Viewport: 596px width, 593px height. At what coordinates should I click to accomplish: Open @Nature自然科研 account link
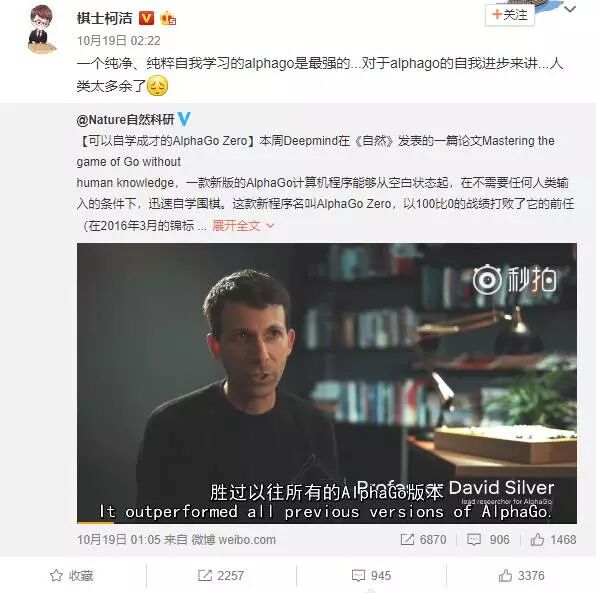pyautogui.click(x=125, y=120)
